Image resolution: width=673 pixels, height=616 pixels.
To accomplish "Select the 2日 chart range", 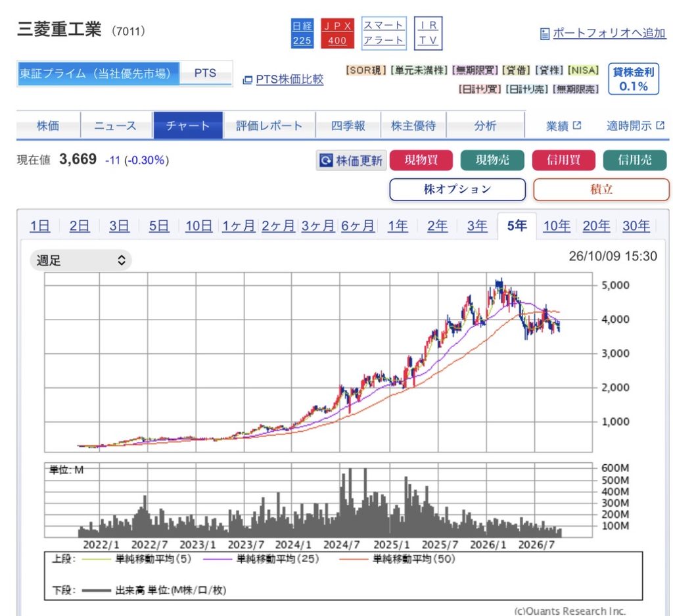I will [x=80, y=225].
